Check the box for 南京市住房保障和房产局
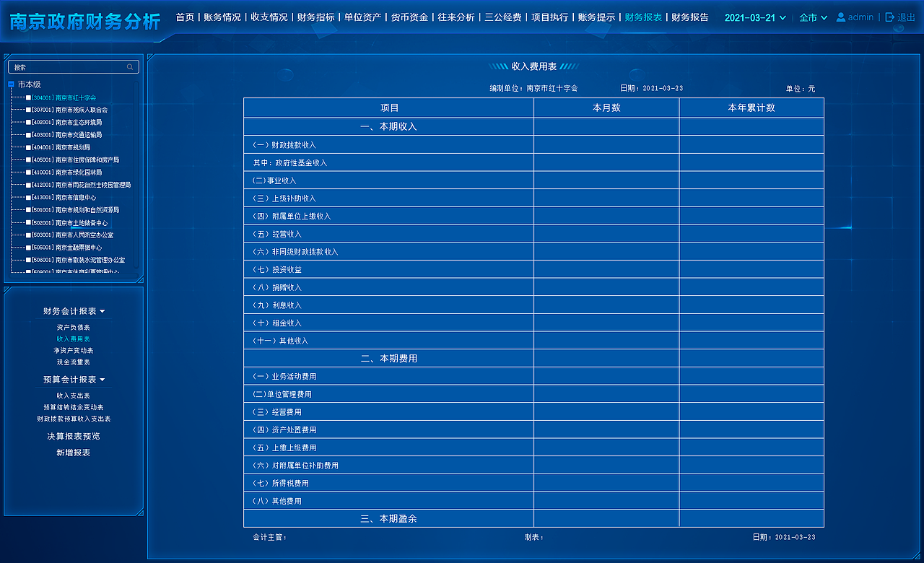Image resolution: width=924 pixels, height=563 pixels. [28, 160]
